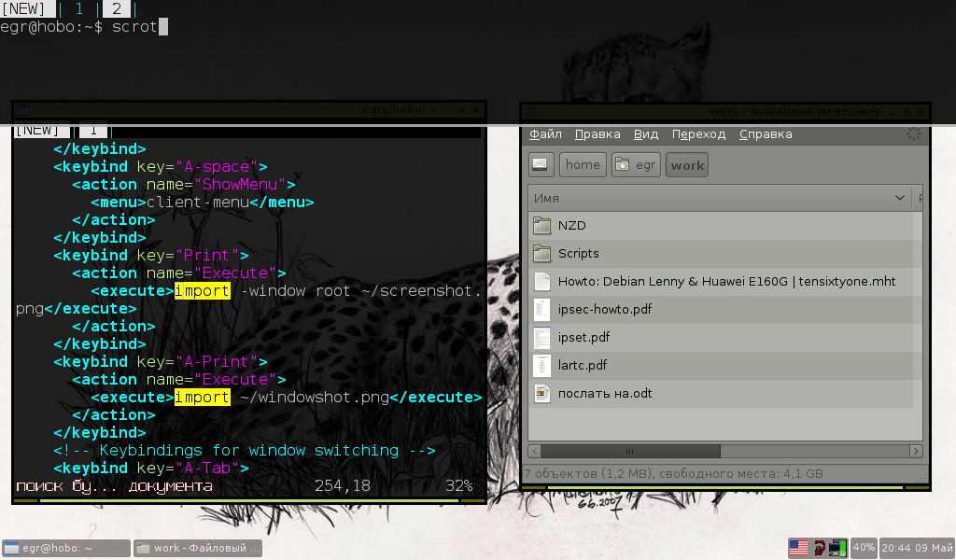The height and width of the screenshot is (560, 956).
Task: Click the "32%" scroll percentage in vim status
Action: tap(459, 486)
